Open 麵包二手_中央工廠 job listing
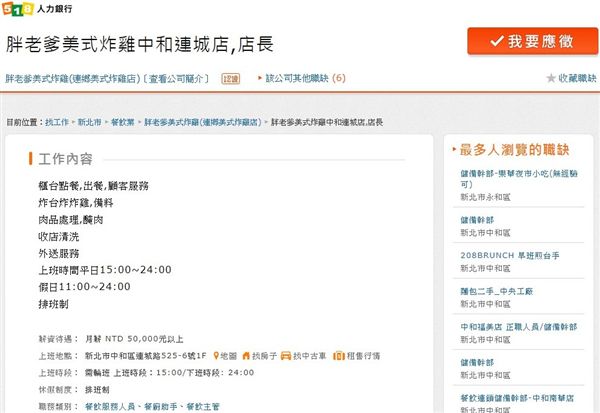 point(497,291)
